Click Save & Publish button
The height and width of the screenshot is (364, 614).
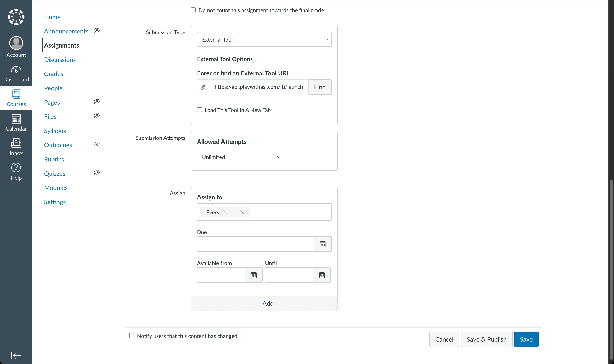[487, 339]
